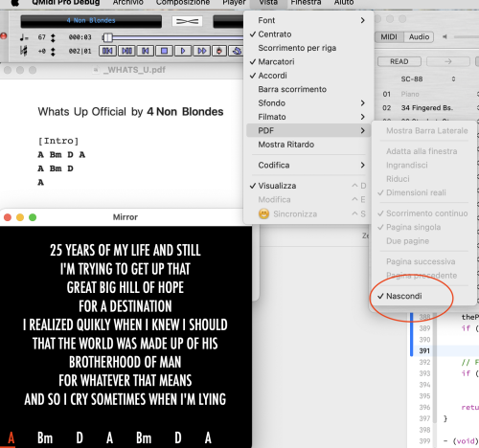Click the READ button
This screenshot has width=479, height=448.
point(399,61)
